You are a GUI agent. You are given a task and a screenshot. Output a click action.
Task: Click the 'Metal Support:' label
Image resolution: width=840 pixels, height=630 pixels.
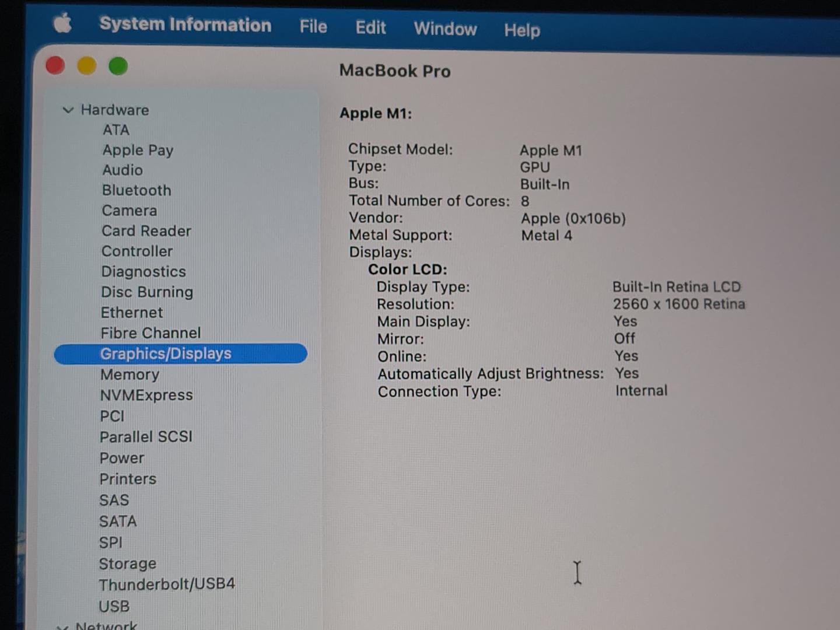click(401, 235)
